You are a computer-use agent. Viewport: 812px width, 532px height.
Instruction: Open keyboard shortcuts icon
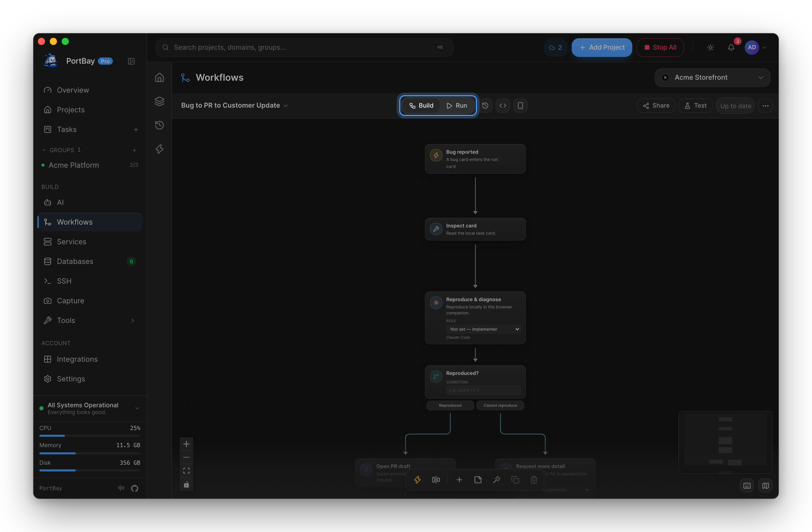coord(747,486)
